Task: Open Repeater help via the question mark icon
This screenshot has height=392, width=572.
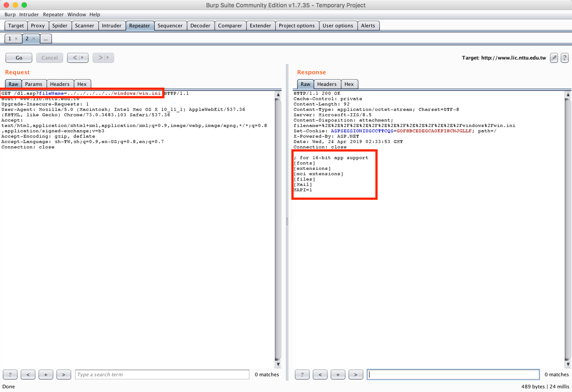Action: point(565,58)
